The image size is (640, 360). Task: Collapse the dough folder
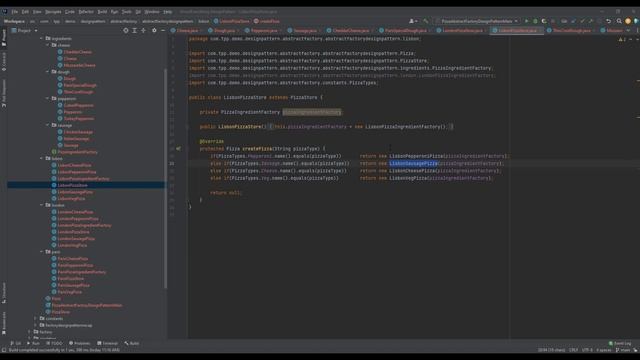point(48,72)
